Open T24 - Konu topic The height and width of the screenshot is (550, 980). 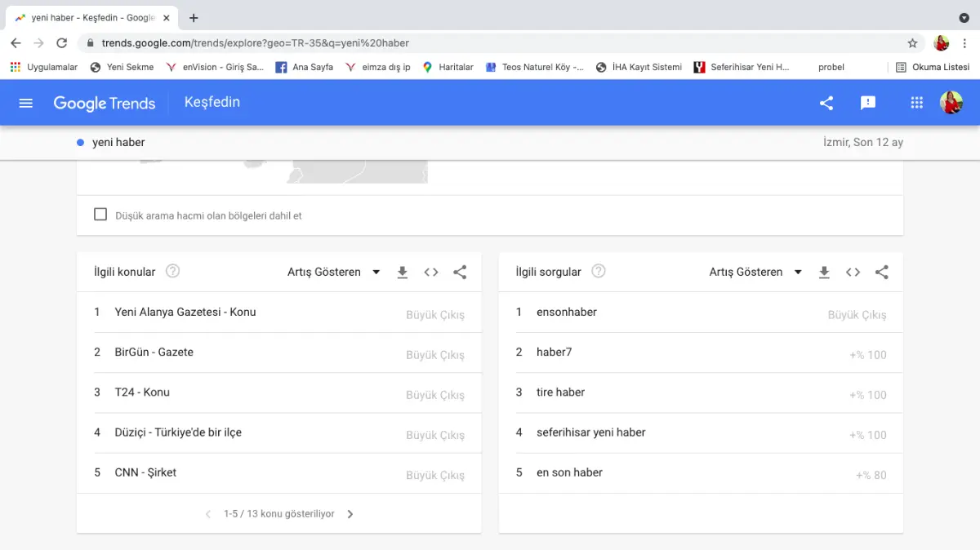[x=142, y=392]
